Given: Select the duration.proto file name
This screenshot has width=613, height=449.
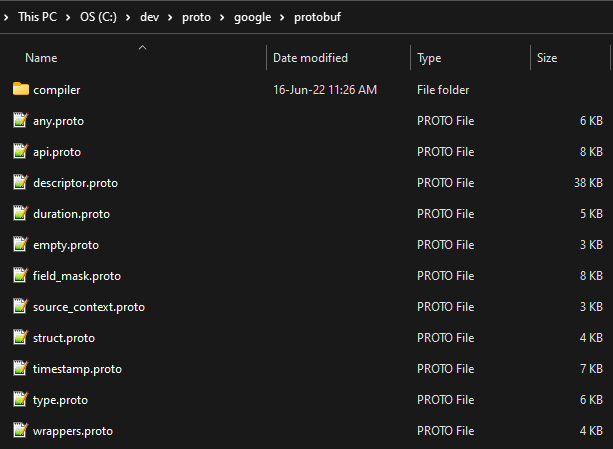Looking at the screenshot, I should (72, 214).
